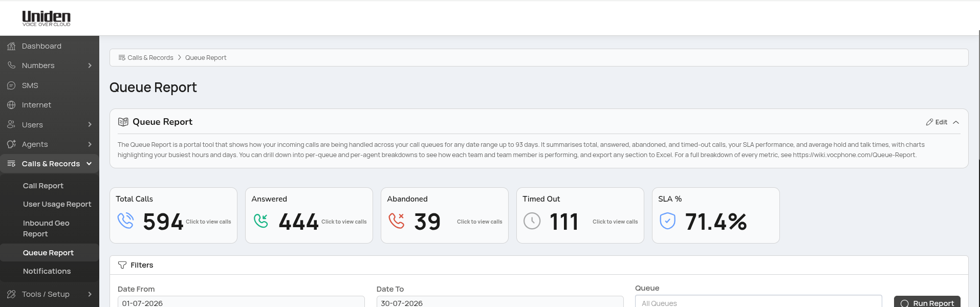
Task: Click 'Click to view calls' in Timed Out card
Action: (615, 222)
